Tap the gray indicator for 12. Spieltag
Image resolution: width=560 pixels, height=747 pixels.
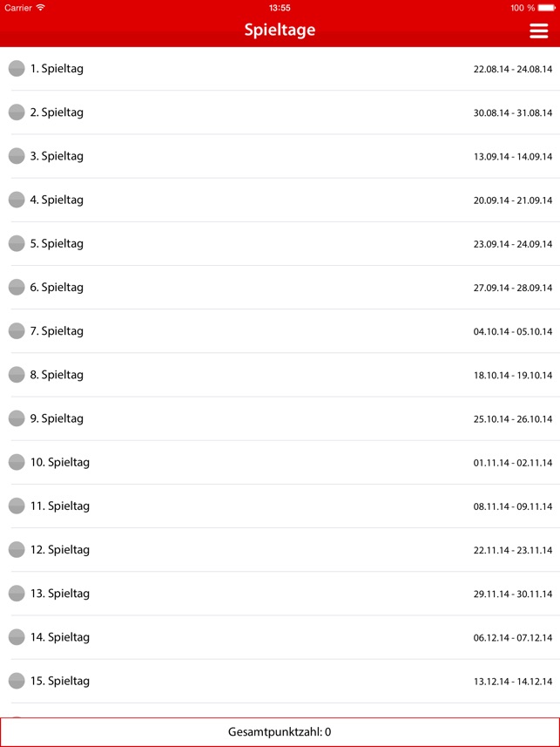[17, 550]
